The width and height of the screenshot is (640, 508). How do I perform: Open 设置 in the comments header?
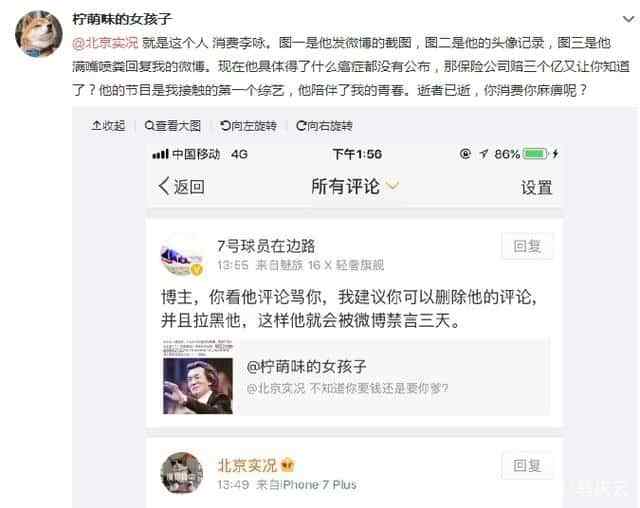point(536,187)
